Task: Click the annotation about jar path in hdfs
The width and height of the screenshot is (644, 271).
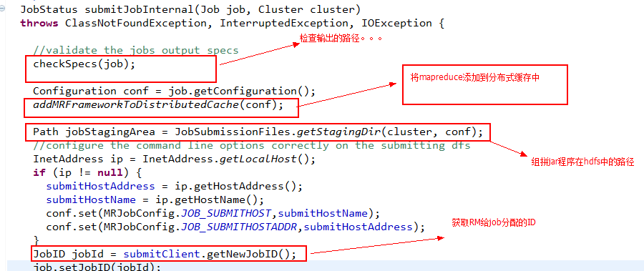Action: pos(582,162)
